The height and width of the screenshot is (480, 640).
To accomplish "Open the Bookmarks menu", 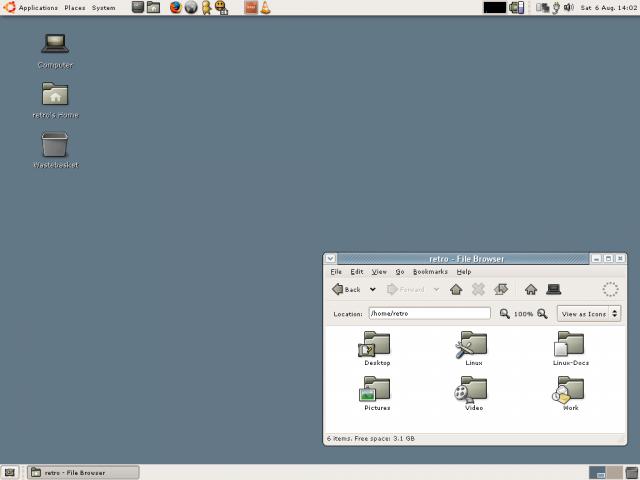I will 430,271.
